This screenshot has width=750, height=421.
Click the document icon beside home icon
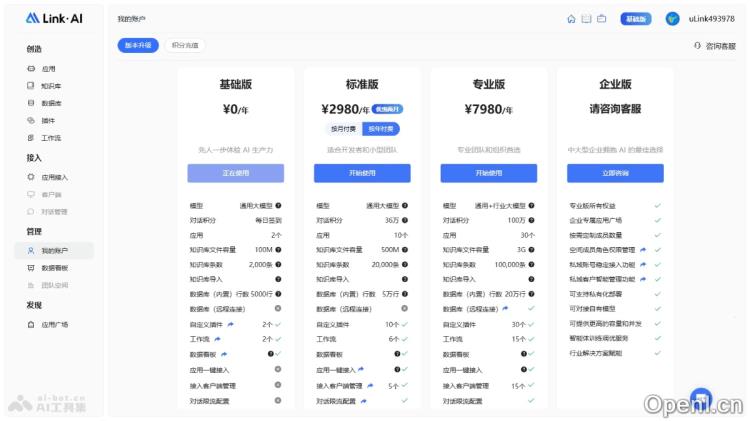(x=586, y=19)
